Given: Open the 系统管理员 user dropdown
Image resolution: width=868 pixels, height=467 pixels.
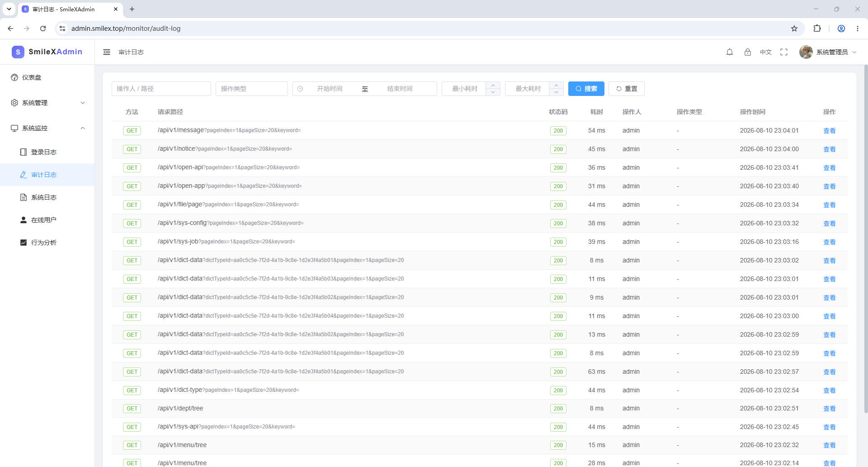Looking at the screenshot, I should (x=836, y=52).
